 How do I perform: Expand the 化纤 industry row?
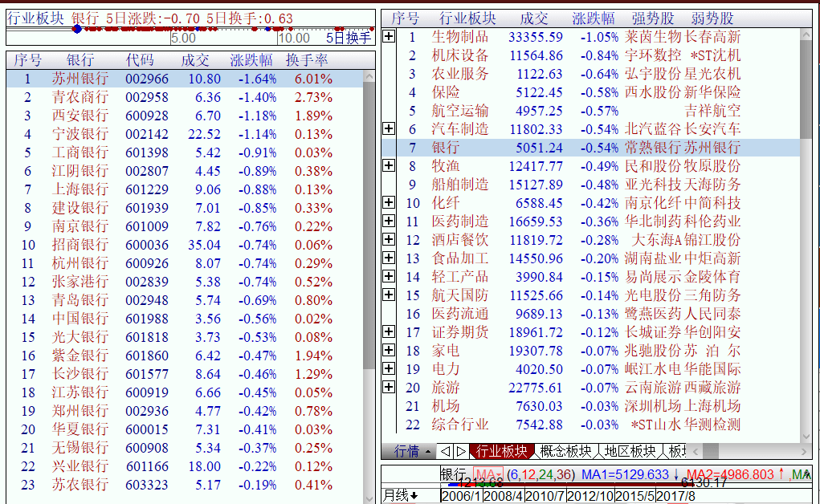[x=389, y=202]
